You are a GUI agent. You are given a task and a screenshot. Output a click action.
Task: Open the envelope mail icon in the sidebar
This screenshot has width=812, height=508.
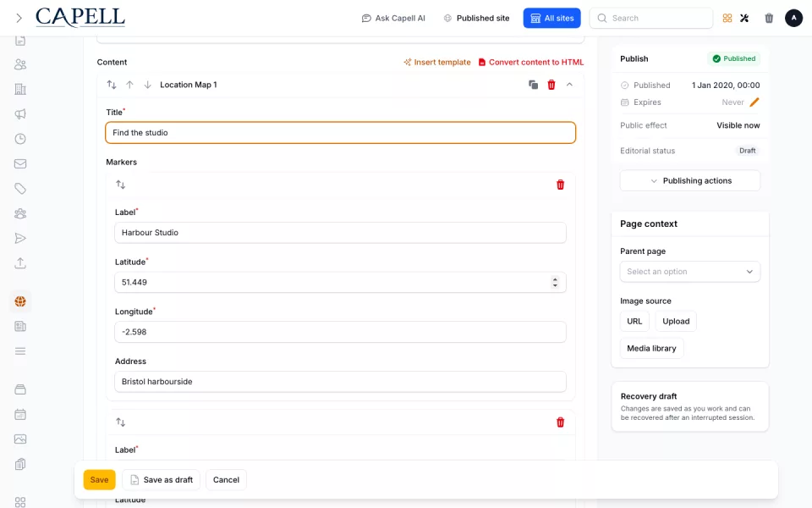[x=20, y=163]
